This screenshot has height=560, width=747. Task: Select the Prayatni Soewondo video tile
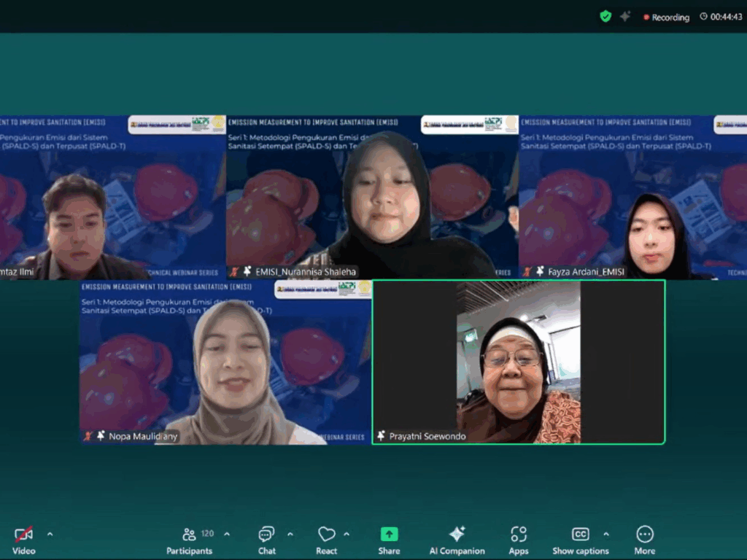(x=519, y=362)
